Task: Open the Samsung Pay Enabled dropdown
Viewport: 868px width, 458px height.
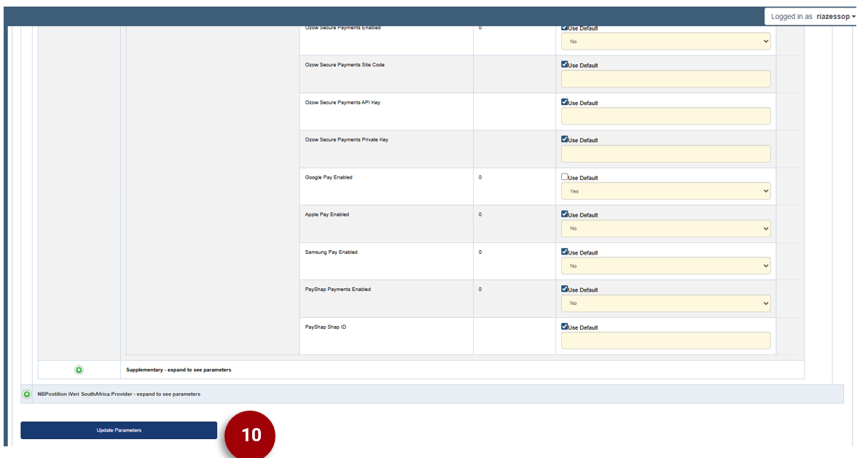Action: (665, 266)
